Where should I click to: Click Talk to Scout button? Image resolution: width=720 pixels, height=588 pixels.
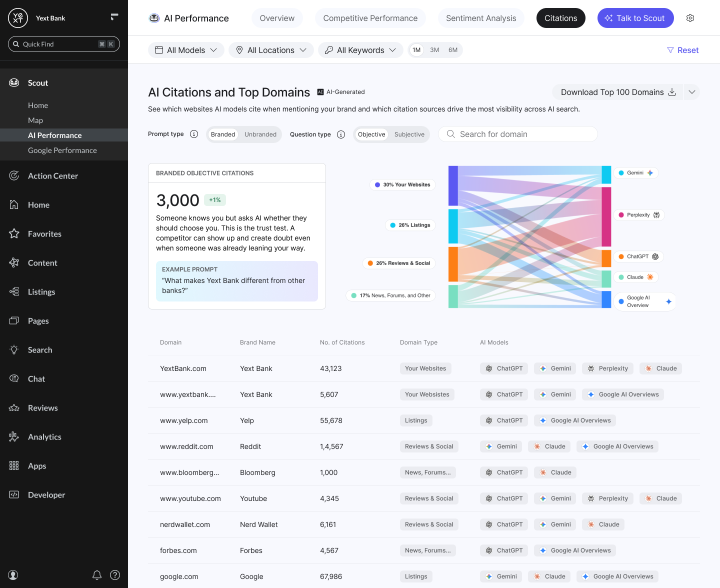(635, 18)
